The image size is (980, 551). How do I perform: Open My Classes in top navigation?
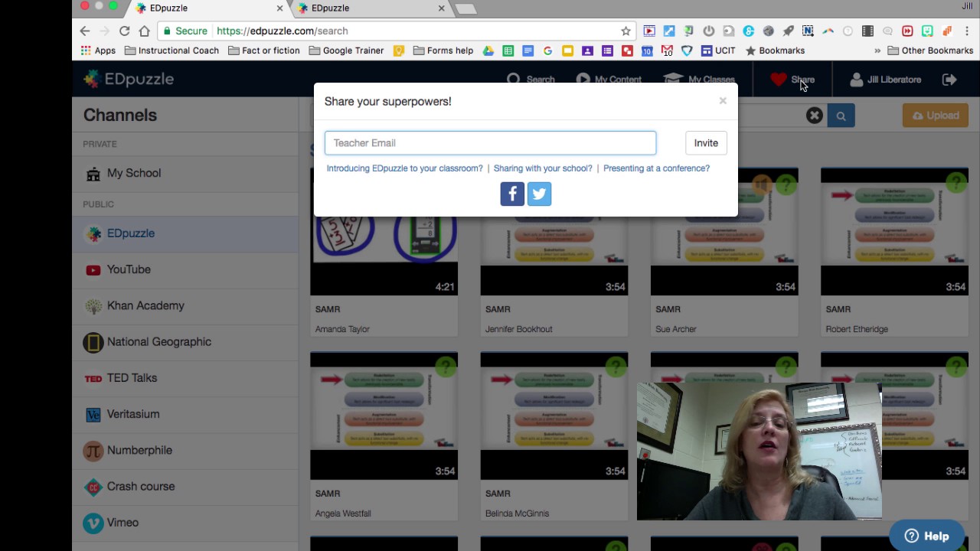click(699, 79)
